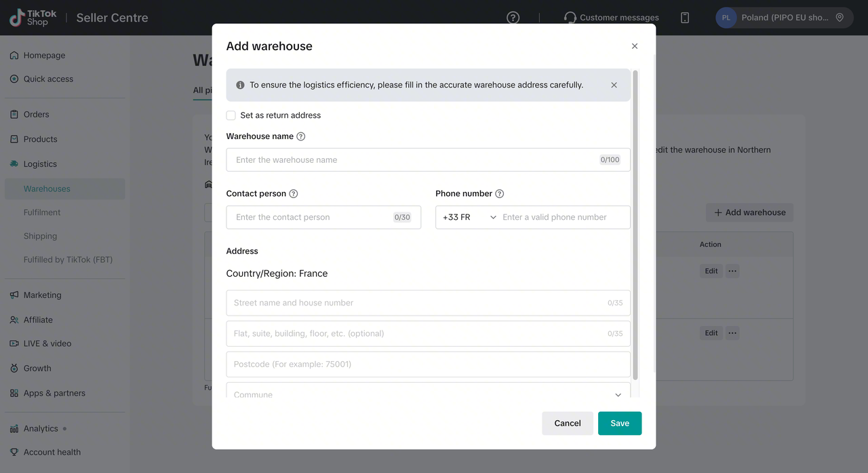Click the Affiliate people icon in sidebar
868x473 pixels.
[x=14, y=320]
